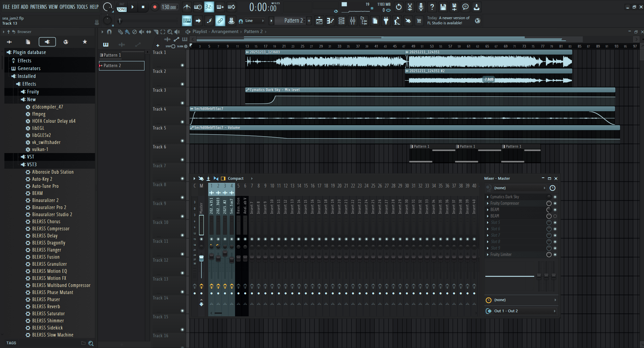Select BLEASS Reverb plugin in the browser
This screenshot has width=644, height=348.
(x=46, y=307)
